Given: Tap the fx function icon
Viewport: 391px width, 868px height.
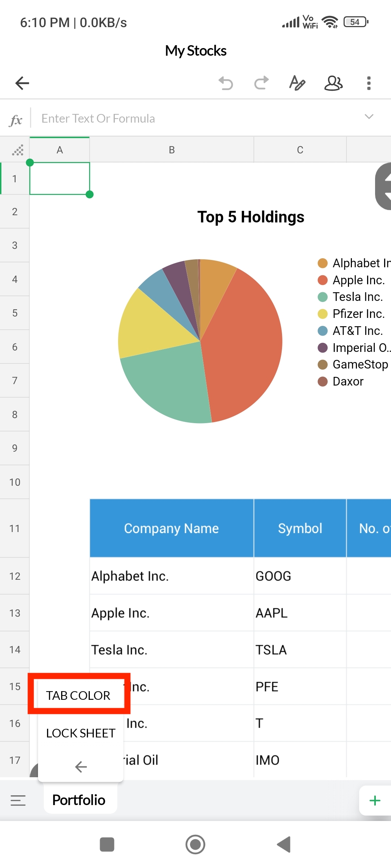Looking at the screenshot, I should (x=16, y=119).
